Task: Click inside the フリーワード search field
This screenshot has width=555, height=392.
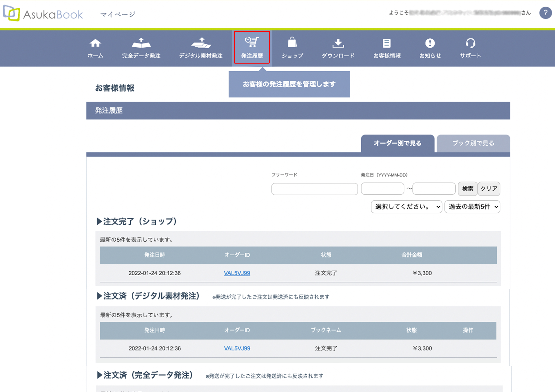Action: (315, 189)
